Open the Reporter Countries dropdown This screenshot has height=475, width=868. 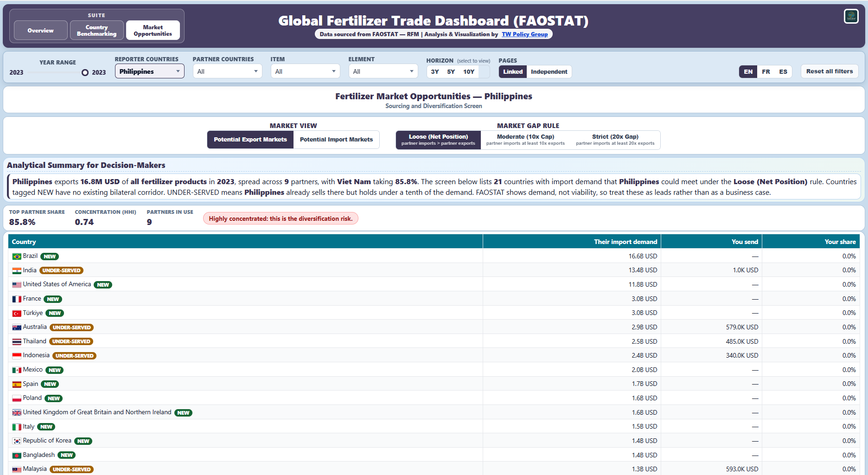[x=149, y=71]
